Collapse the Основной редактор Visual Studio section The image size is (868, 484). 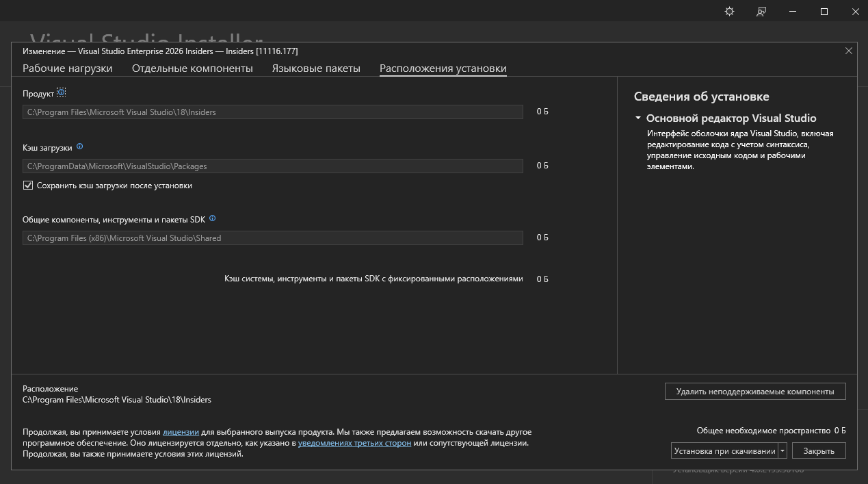tap(638, 118)
